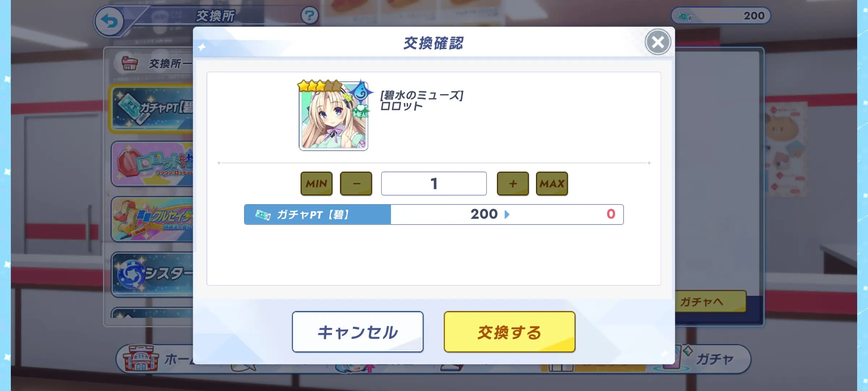Open the ホーム icon in bottom bar
Viewport: 868px width, 391px height.
click(156, 358)
